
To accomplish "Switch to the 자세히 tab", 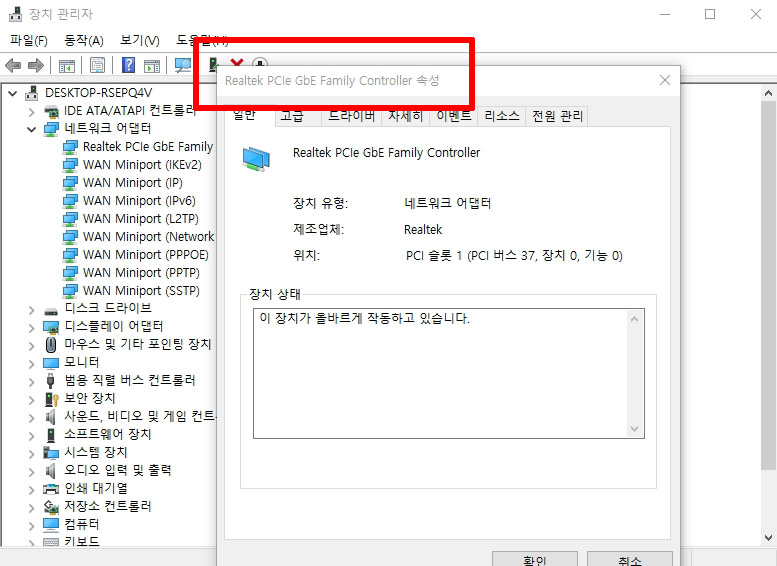I will click(x=405, y=116).
